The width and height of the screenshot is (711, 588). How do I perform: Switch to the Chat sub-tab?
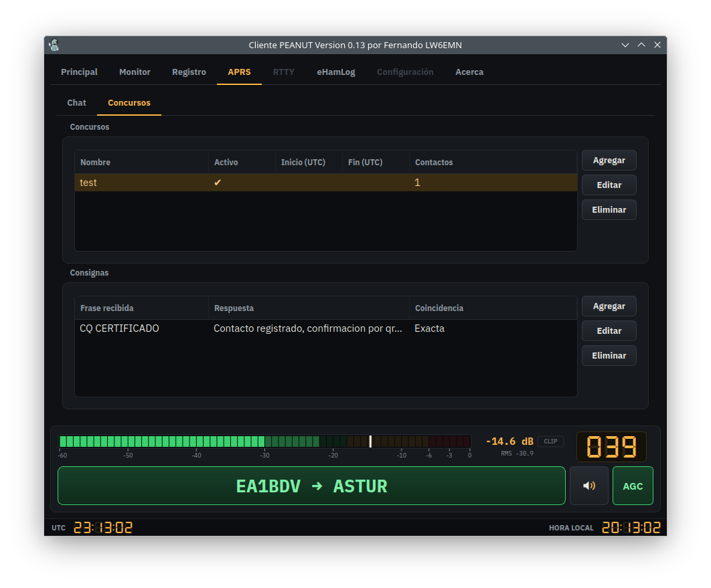tap(76, 103)
